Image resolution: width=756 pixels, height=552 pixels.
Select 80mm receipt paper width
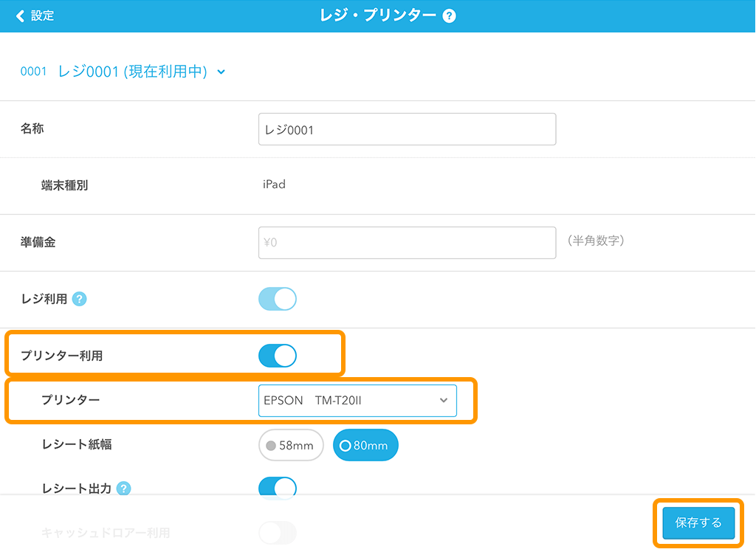click(365, 445)
